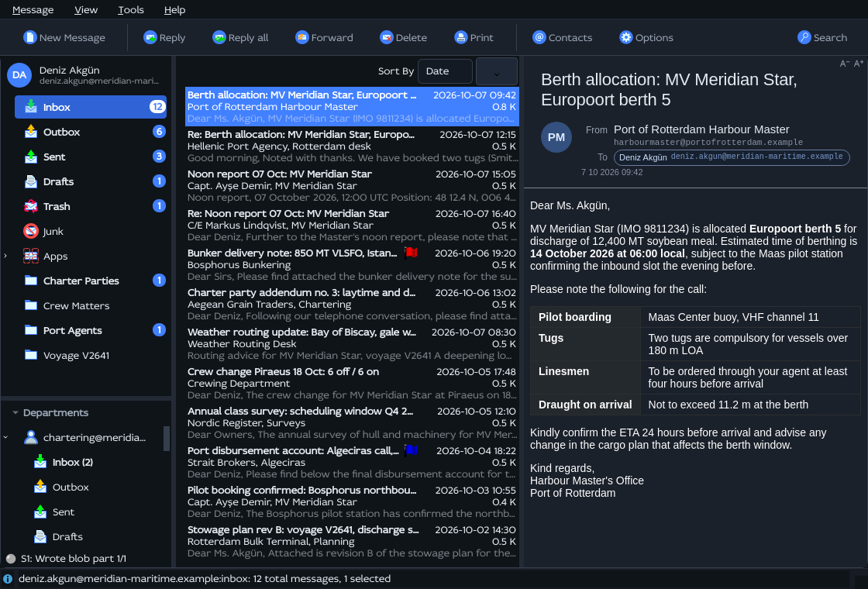Open the Tools menu
Screen dimensions: 868x589
pyautogui.click(x=131, y=10)
